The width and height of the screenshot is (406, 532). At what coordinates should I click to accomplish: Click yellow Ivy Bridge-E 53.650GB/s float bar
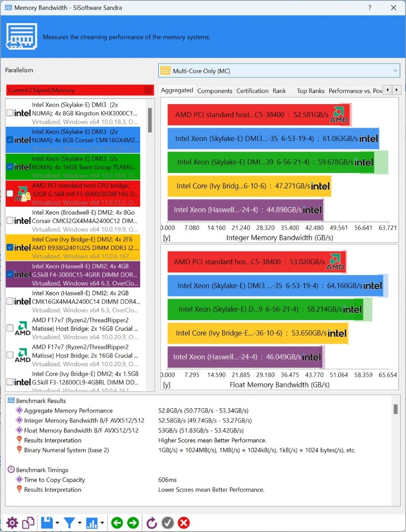258,333
